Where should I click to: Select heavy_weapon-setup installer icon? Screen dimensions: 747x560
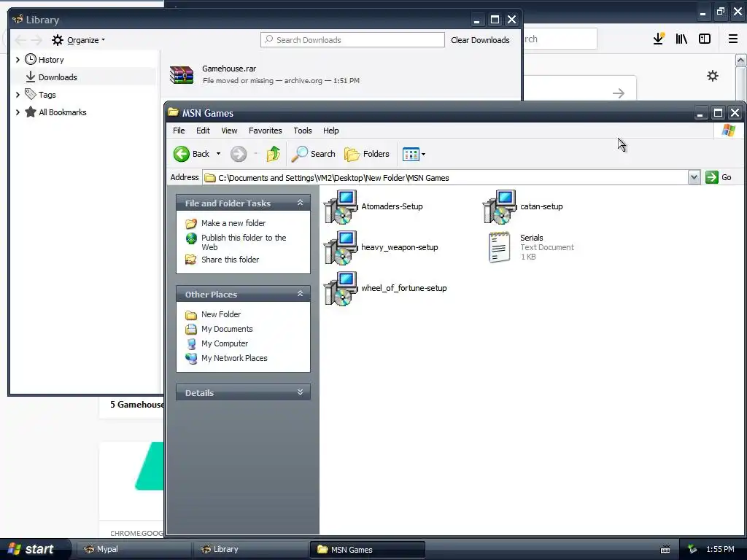point(341,248)
